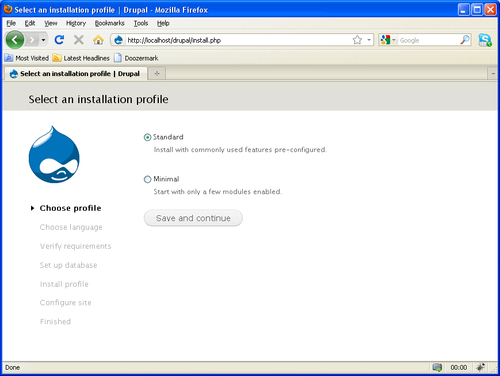The image size is (500, 376).
Task: Click the status bar bug icon
Action: (480, 367)
